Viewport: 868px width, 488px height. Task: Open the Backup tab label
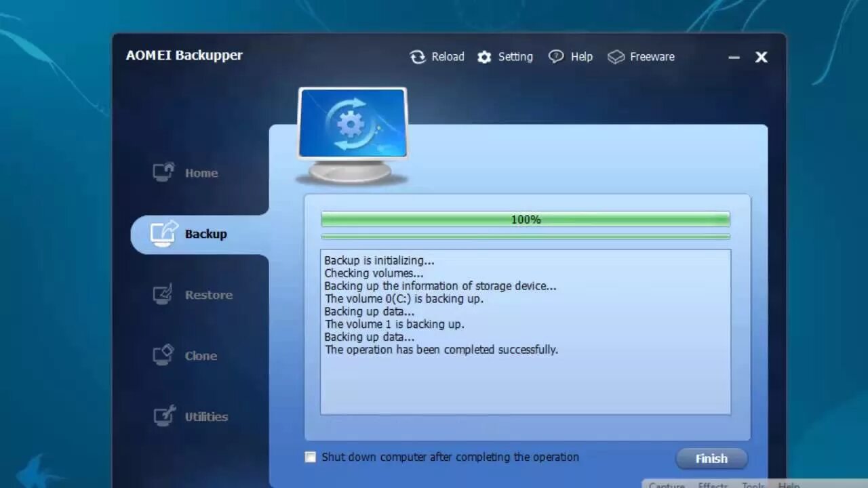[205, 234]
